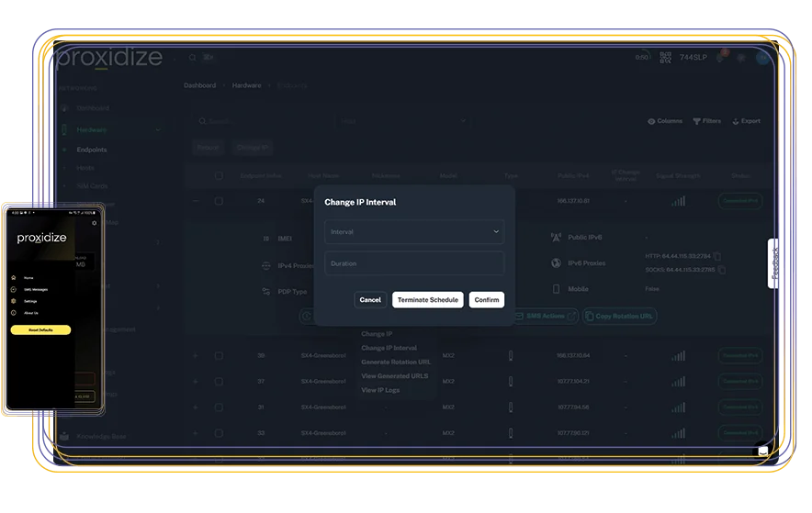Open the Columns visibility options
The height and width of the screenshot is (513, 812).
pyautogui.click(x=665, y=121)
